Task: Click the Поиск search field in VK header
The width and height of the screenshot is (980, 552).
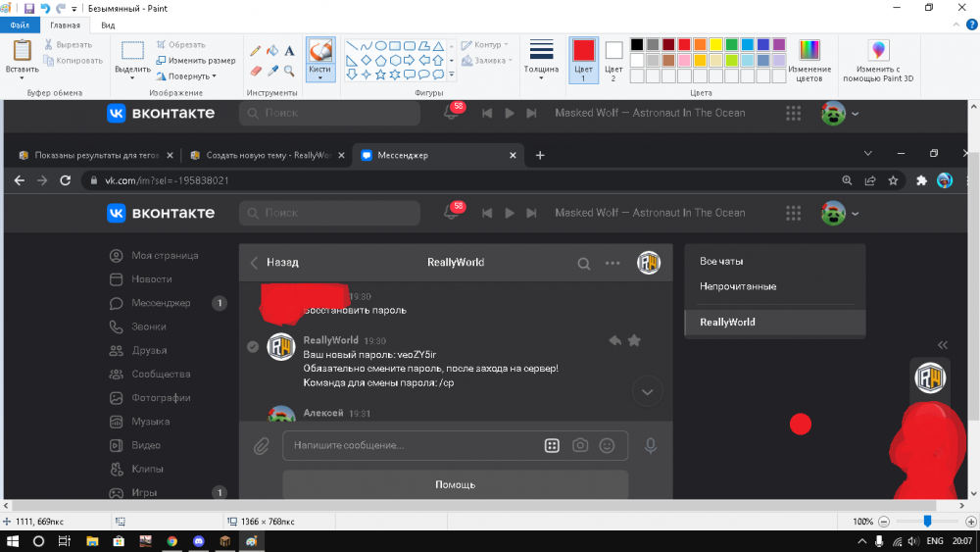Action: coord(329,213)
